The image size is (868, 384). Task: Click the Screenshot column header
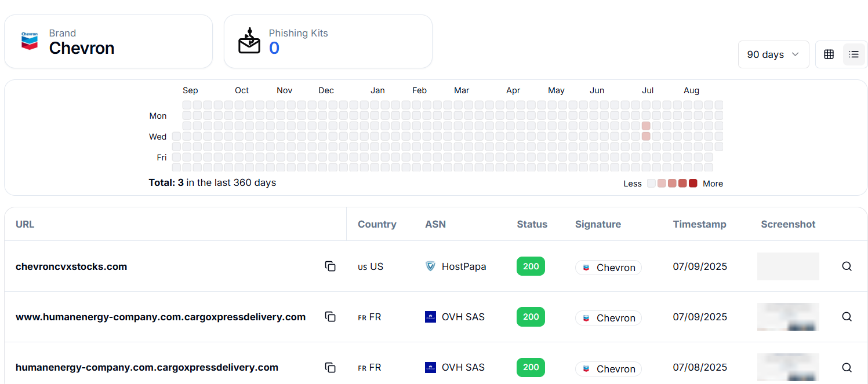click(x=788, y=224)
